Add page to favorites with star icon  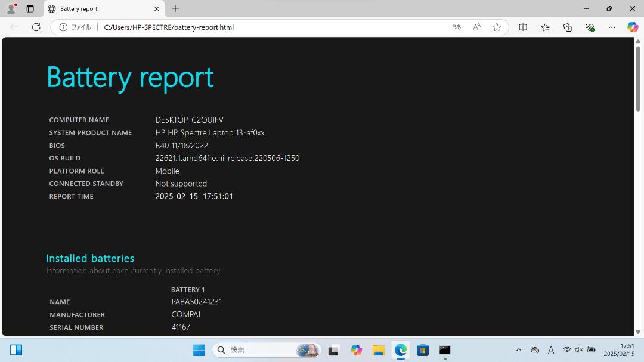(497, 27)
